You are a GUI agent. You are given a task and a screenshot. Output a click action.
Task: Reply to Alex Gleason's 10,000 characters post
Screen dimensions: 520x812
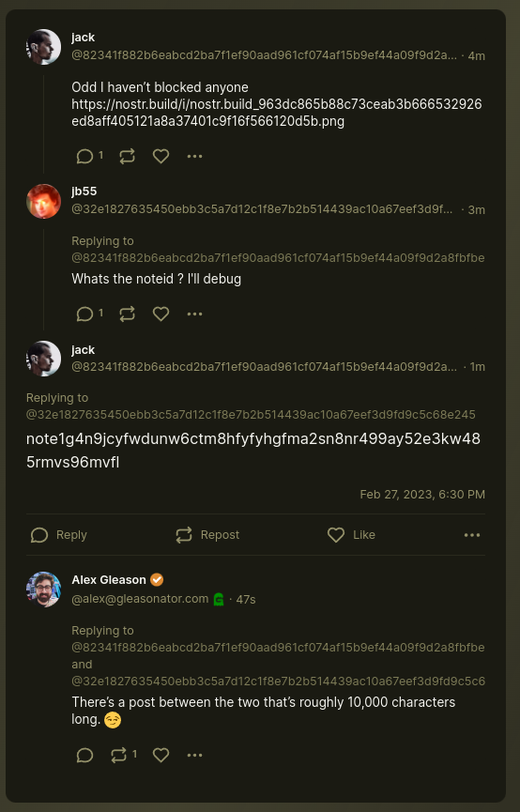[84, 755]
